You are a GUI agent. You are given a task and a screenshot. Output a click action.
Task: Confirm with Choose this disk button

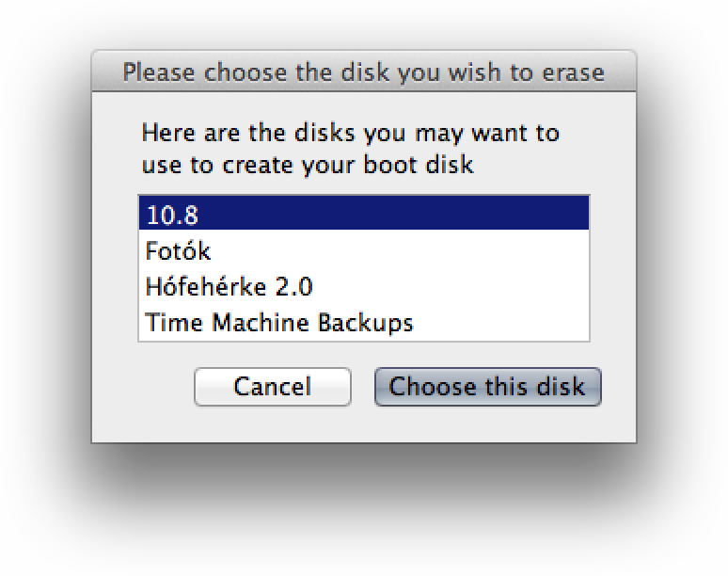coord(488,387)
